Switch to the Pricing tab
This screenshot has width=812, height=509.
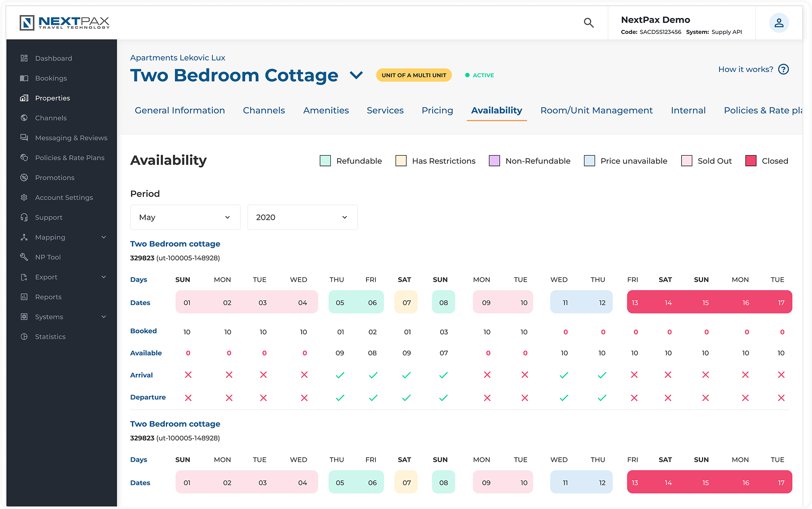[437, 110]
